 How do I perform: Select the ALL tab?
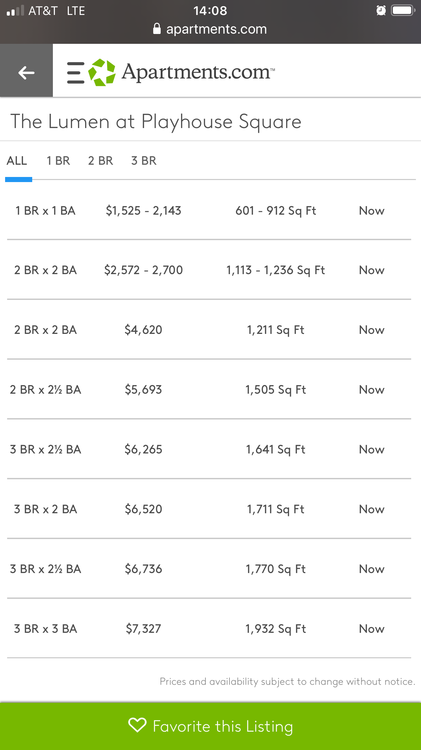pos(17,161)
